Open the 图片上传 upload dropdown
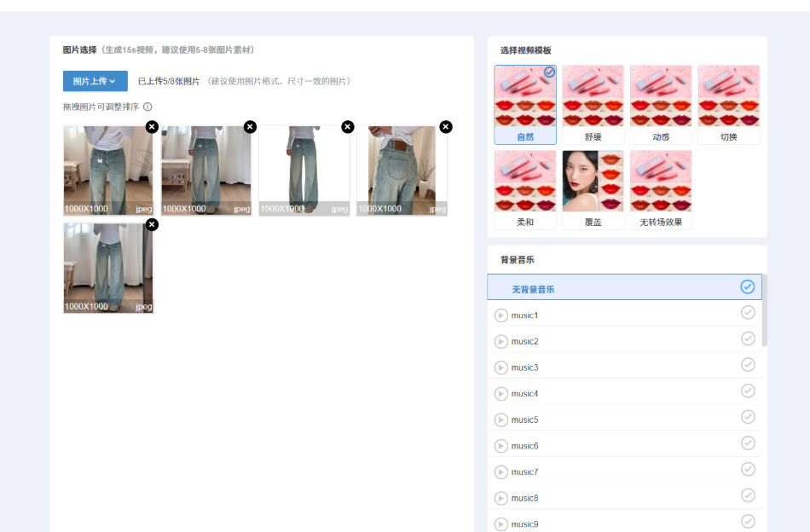The image size is (810, 532). point(95,81)
